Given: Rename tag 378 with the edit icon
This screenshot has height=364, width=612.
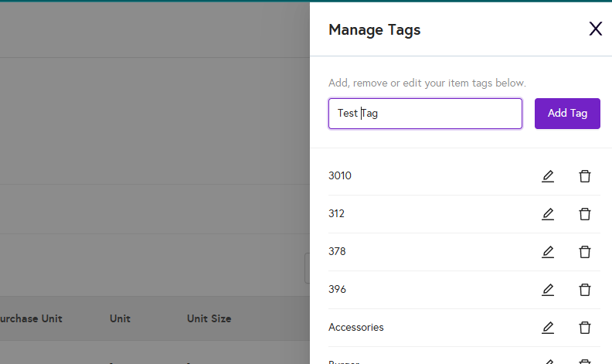Looking at the screenshot, I should pos(548,252).
